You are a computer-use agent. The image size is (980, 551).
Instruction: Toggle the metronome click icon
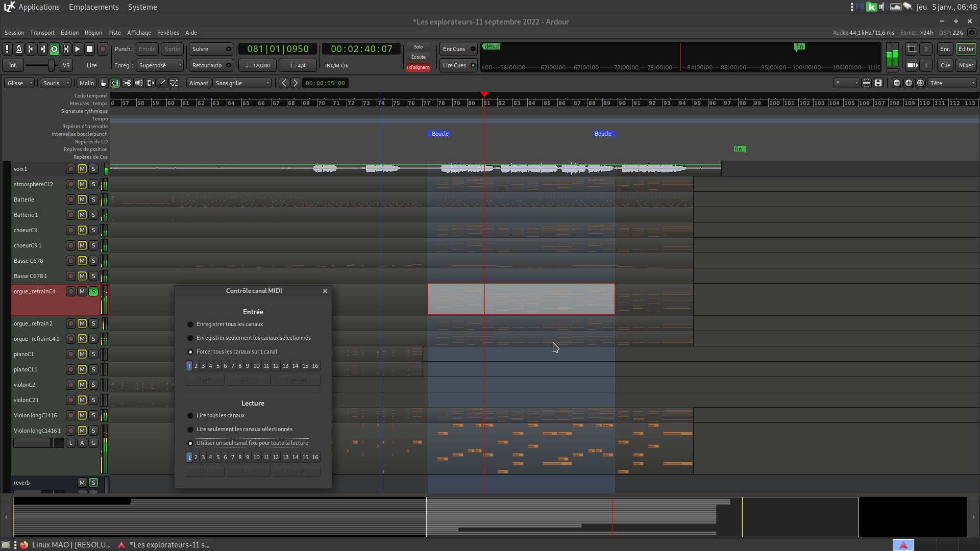coord(19,49)
